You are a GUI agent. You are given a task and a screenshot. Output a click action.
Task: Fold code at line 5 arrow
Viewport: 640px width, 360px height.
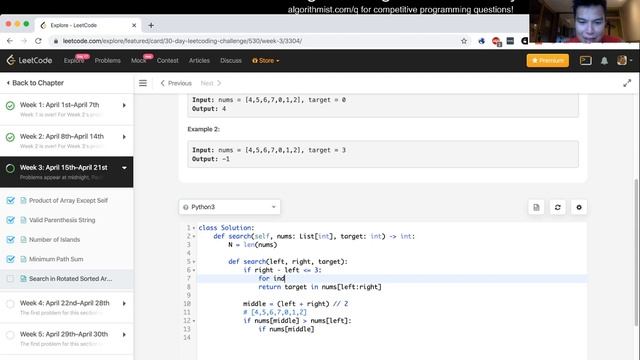coord(194,262)
